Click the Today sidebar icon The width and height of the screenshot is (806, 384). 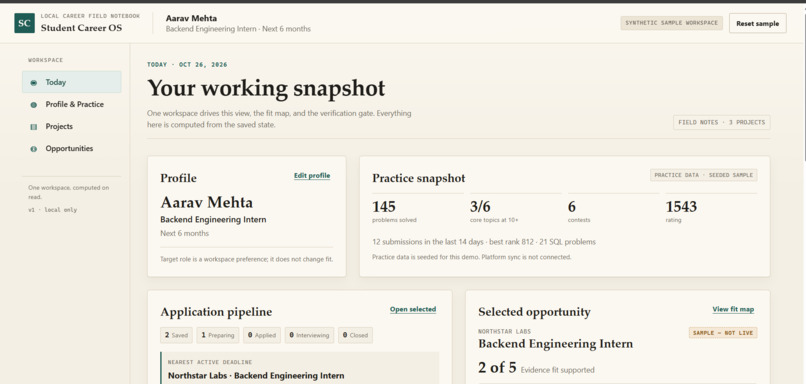(x=33, y=82)
